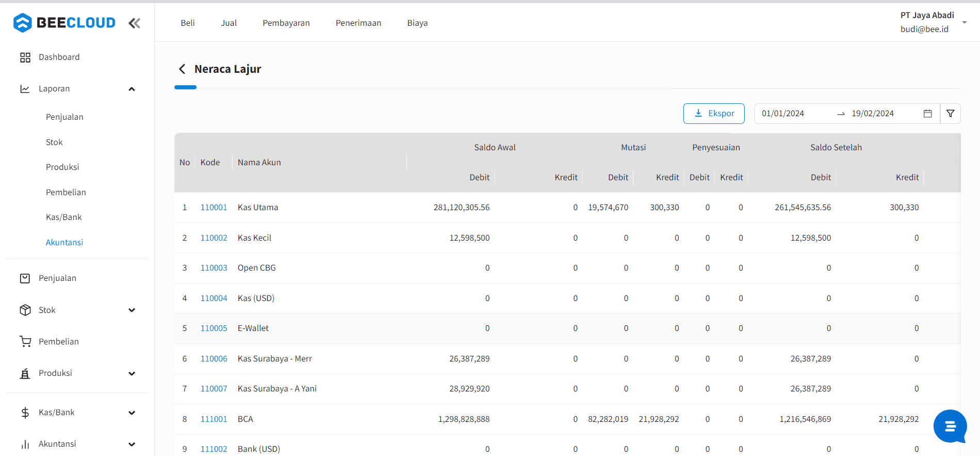This screenshot has width=980, height=456.
Task: Open the Pembayaran top menu
Action: tap(286, 23)
